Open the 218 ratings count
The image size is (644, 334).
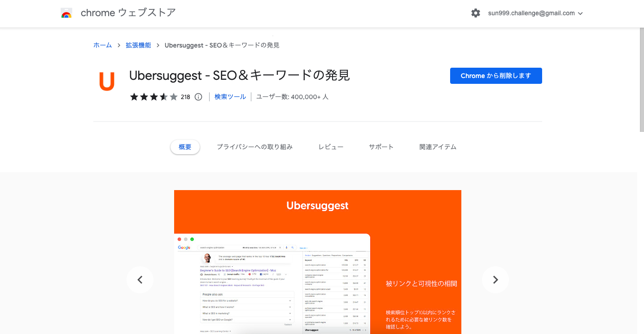point(185,97)
